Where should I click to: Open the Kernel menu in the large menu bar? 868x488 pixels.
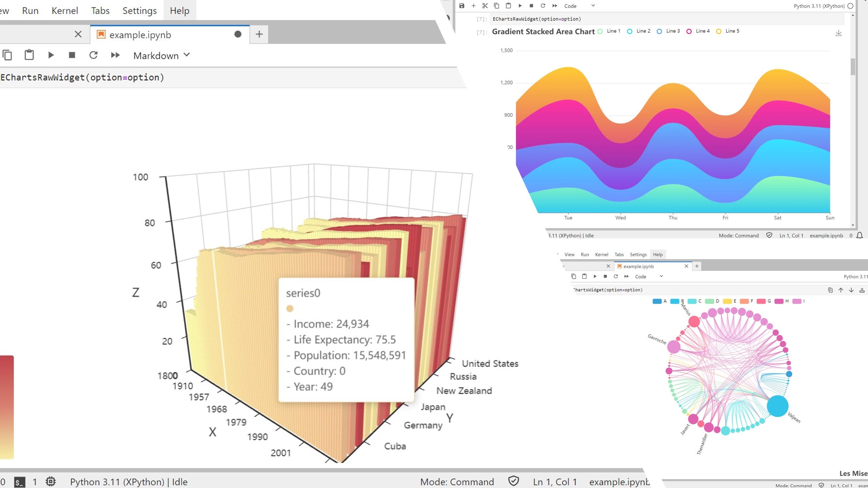coord(64,11)
